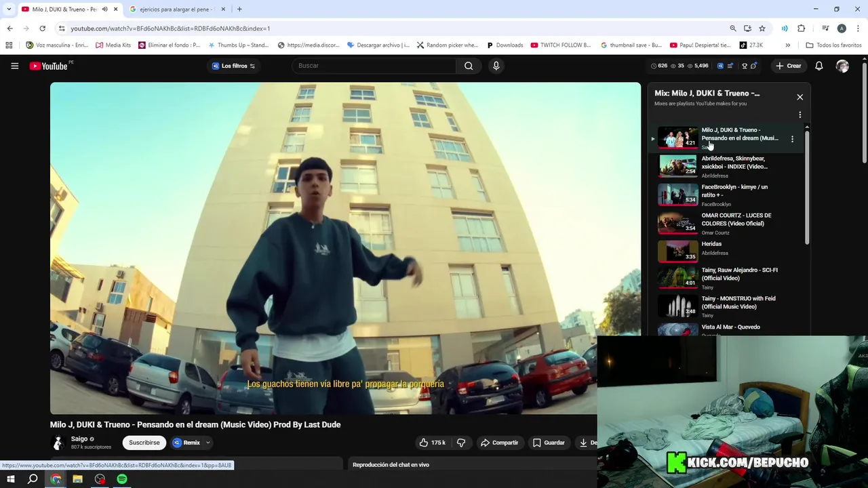Bookmark this page with star icon

click(x=762, y=28)
